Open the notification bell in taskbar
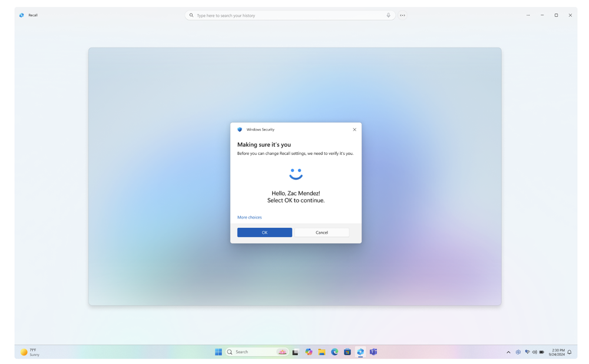589x364 pixels. coord(570,352)
